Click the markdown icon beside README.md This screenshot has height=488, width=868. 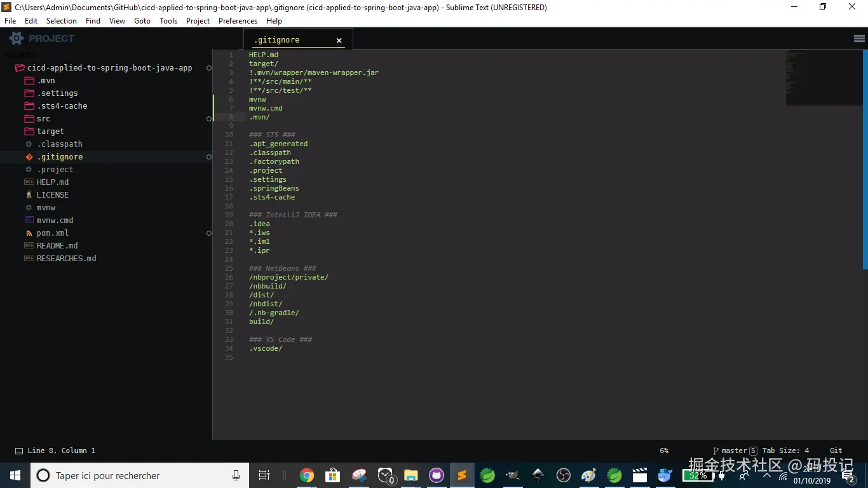[x=29, y=246]
